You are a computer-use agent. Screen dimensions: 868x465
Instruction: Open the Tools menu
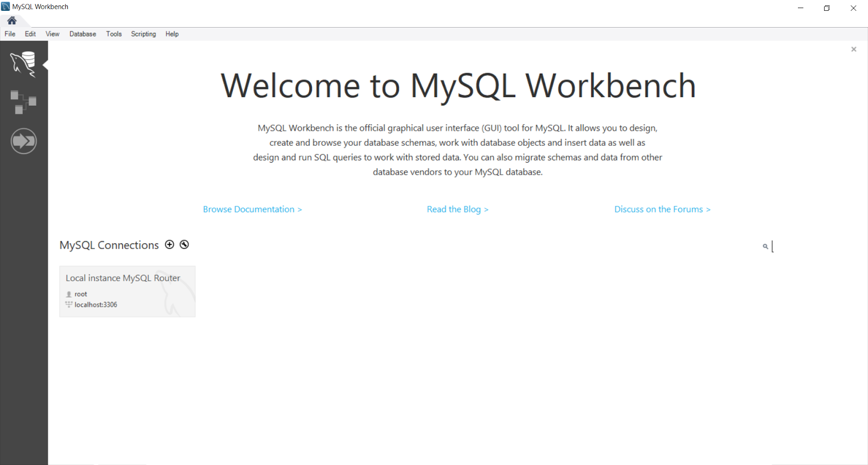point(114,34)
